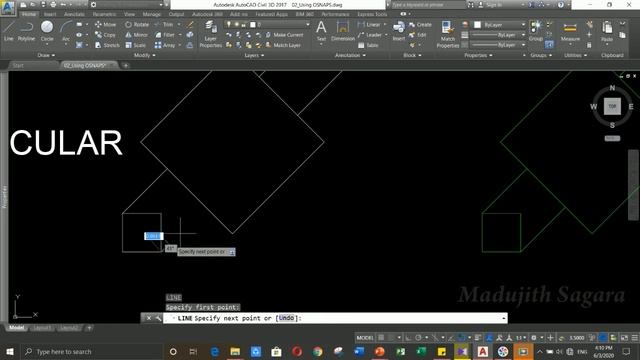Click the Group tool

coord(536,31)
